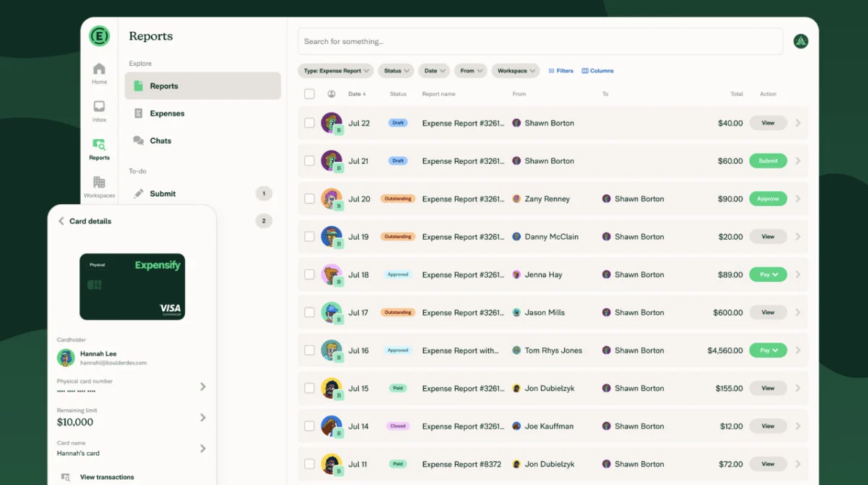The width and height of the screenshot is (868, 485).
Task: Open the Pay dropdown for Jenna Hay's report
Action: click(x=768, y=275)
